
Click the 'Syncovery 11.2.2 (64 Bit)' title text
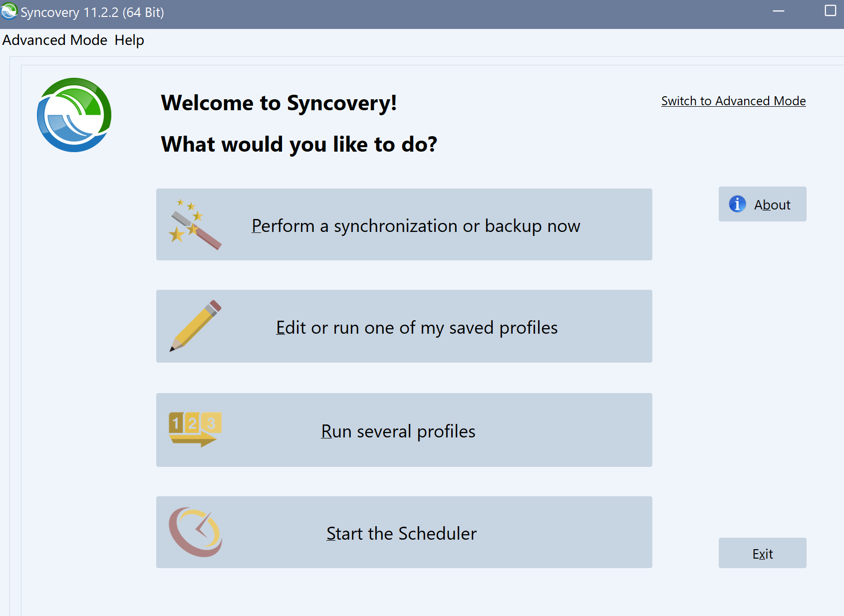coord(92,12)
